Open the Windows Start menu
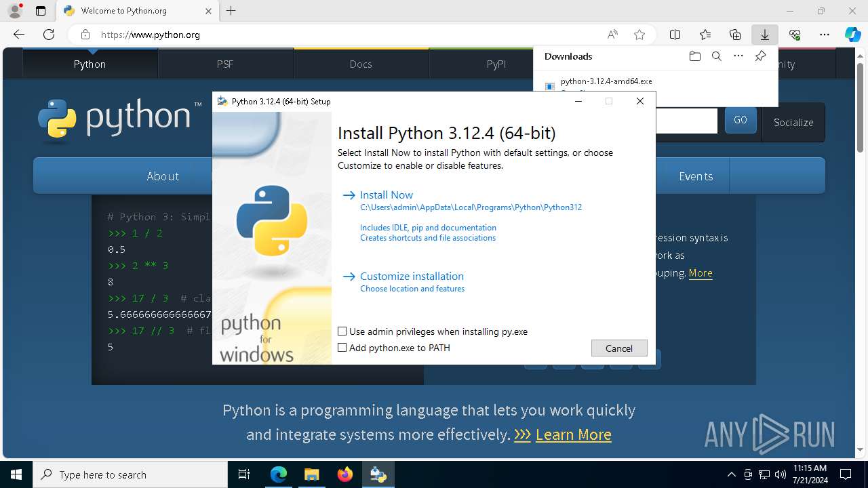 point(16,474)
